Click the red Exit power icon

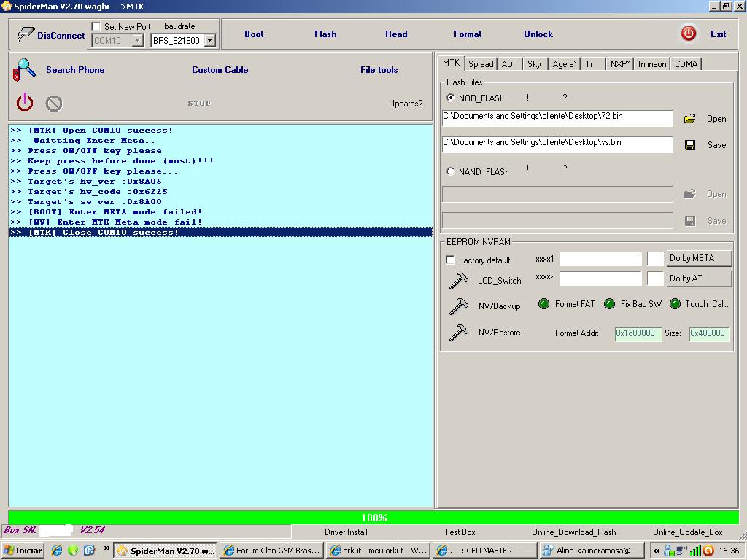[688, 34]
